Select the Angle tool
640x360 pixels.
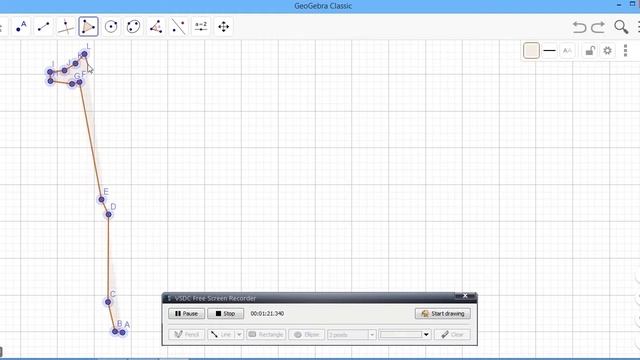point(156,27)
